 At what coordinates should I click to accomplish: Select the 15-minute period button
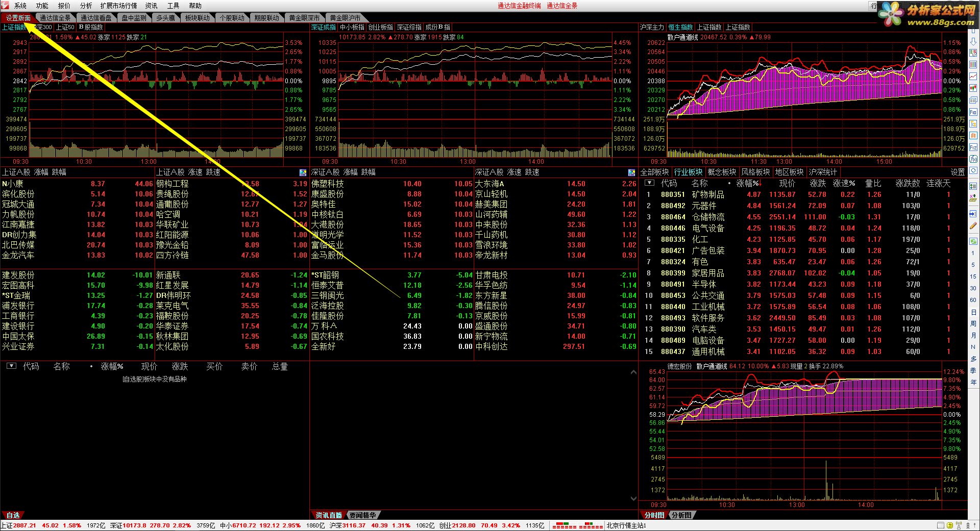click(x=973, y=276)
